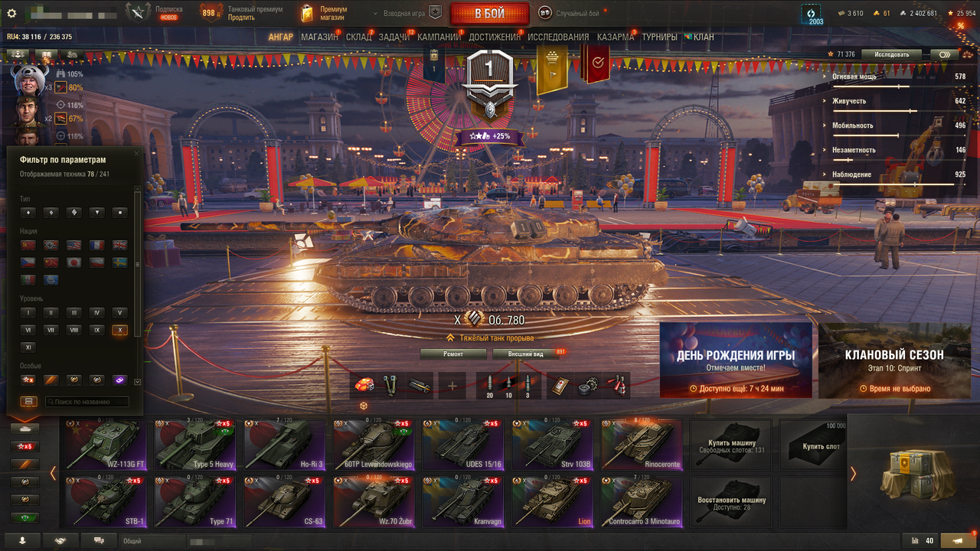Click the premium shop chest icon
This screenshot has width=980, height=551.
tap(307, 13)
